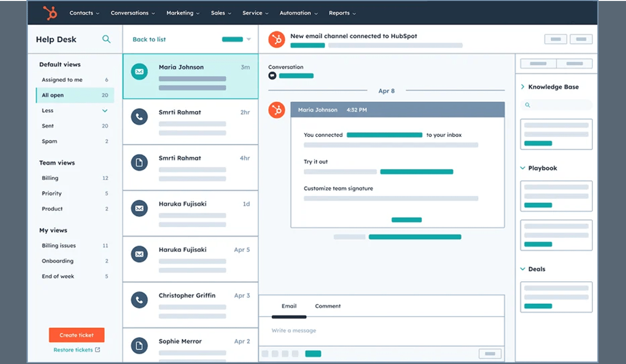Click Maria Johnson's email envelope icon

(x=139, y=72)
